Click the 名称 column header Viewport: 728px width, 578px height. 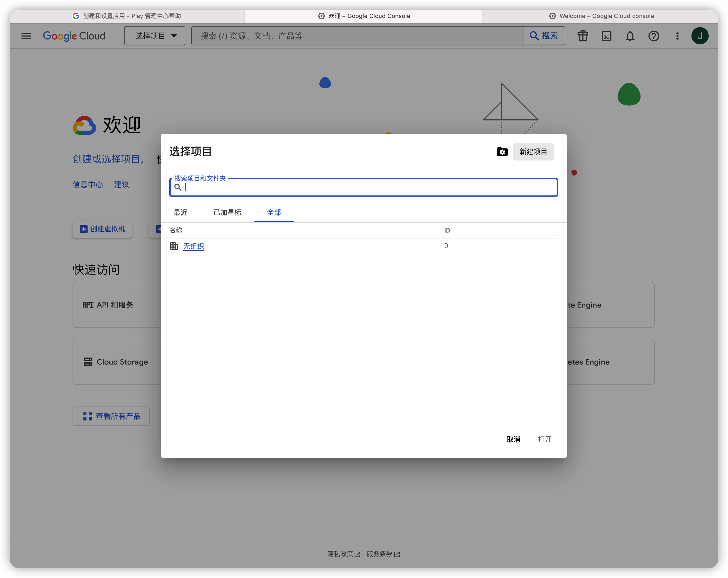(176, 230)
